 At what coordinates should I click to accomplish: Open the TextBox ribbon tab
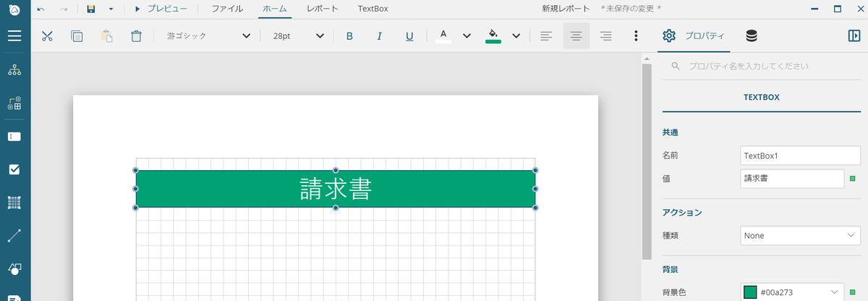pos(373,9)
